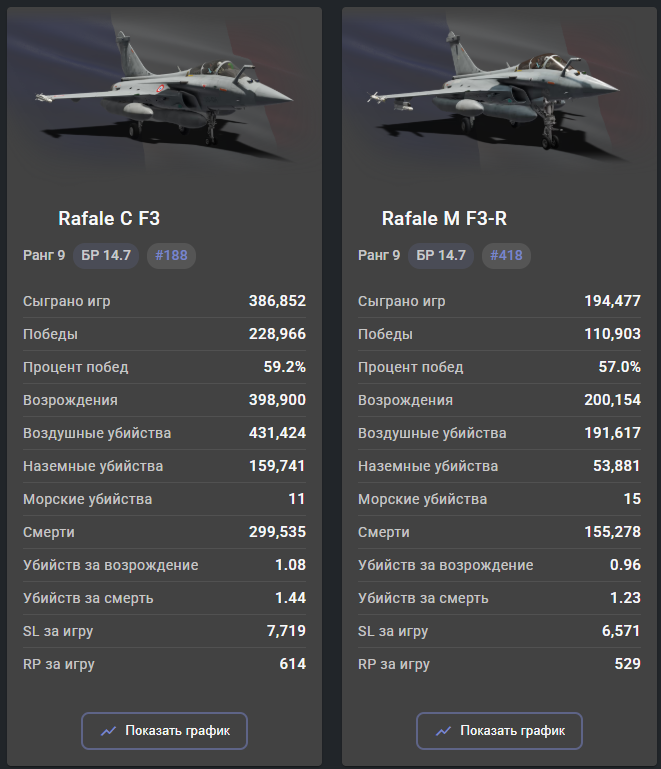Viewport: 661px width, 769px height.
Task: Select the Процент побед value 57.0%
Action: (x=619, y=367)
